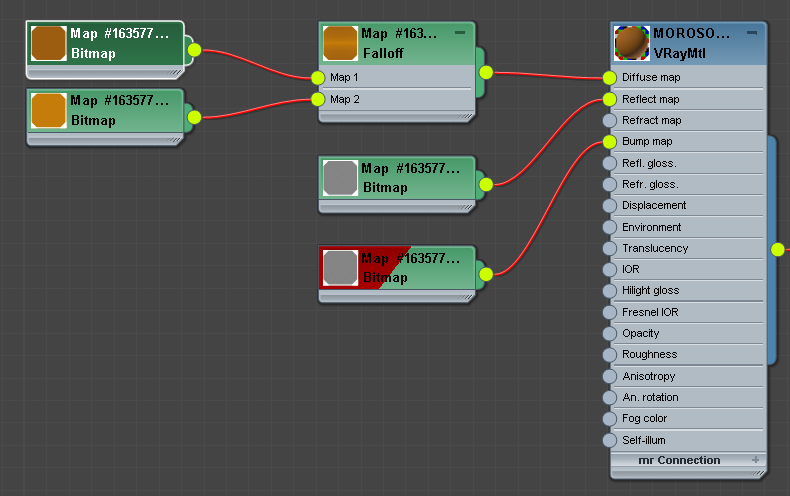The height and width of the screenshot is (496, 790).
Task: Select the VRayMtl node title bar
Action: coord(689,43)
